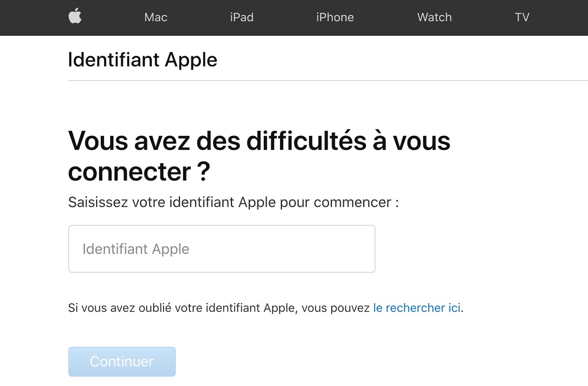The width and height of the screenshot is (588, 386).
Task: Click the "Identifiant Apple" page title
Action: coord(142,60)
